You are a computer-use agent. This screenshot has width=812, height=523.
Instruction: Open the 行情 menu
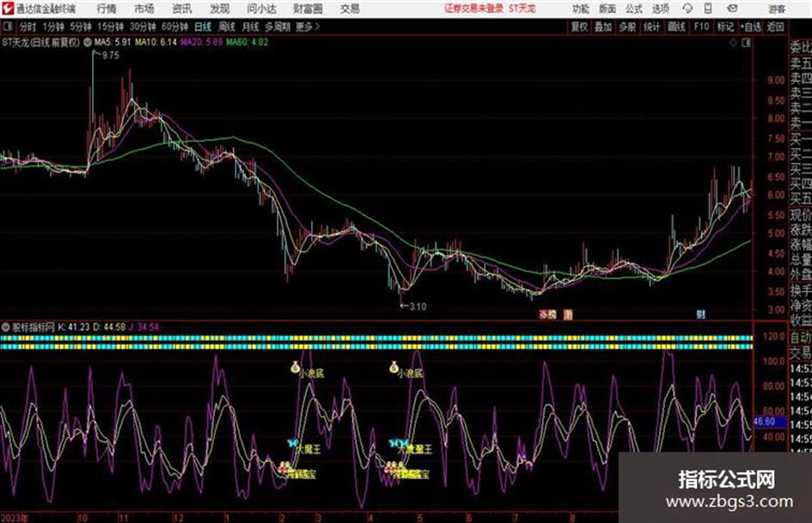coord(107,9)
